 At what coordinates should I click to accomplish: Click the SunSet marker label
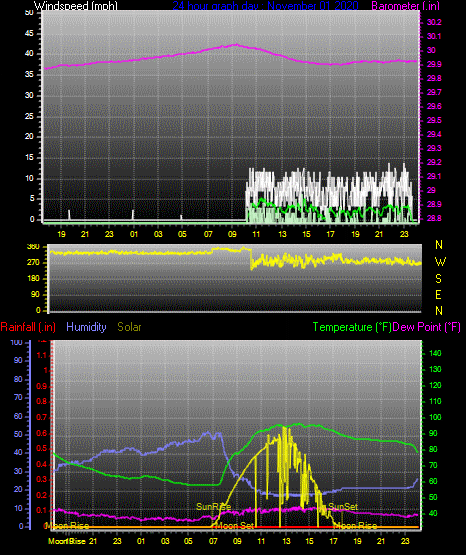(343, 507)
